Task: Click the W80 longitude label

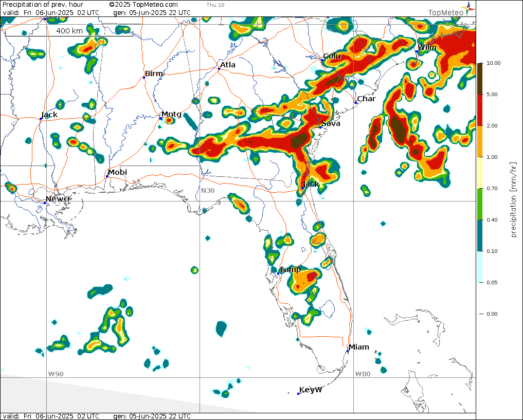Action: (363, 374)
